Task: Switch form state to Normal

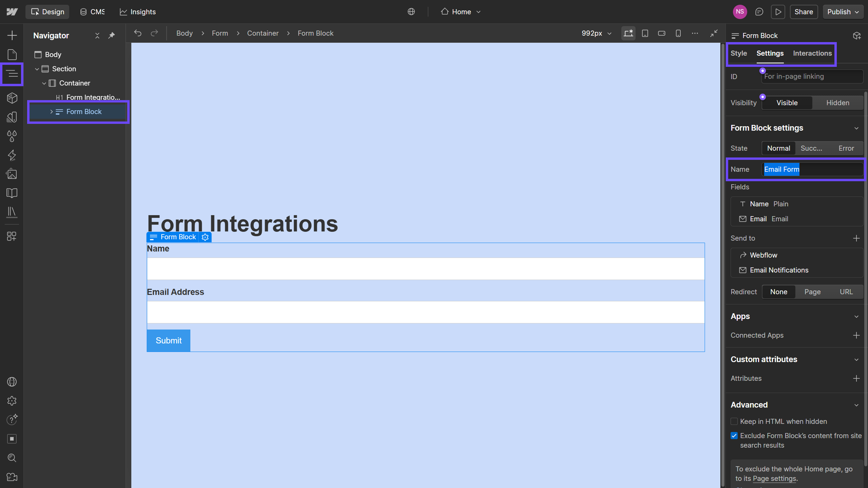Action: click(778, 148)
